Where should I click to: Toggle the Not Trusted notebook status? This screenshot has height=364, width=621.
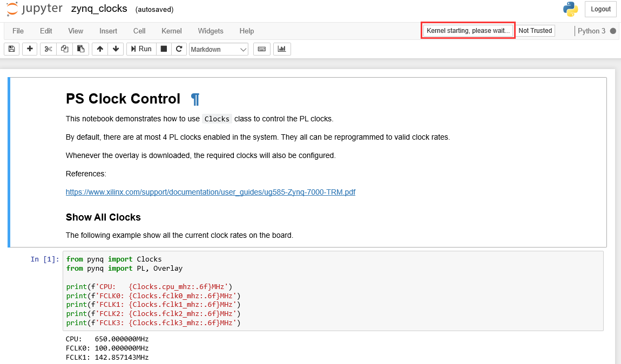535,30
